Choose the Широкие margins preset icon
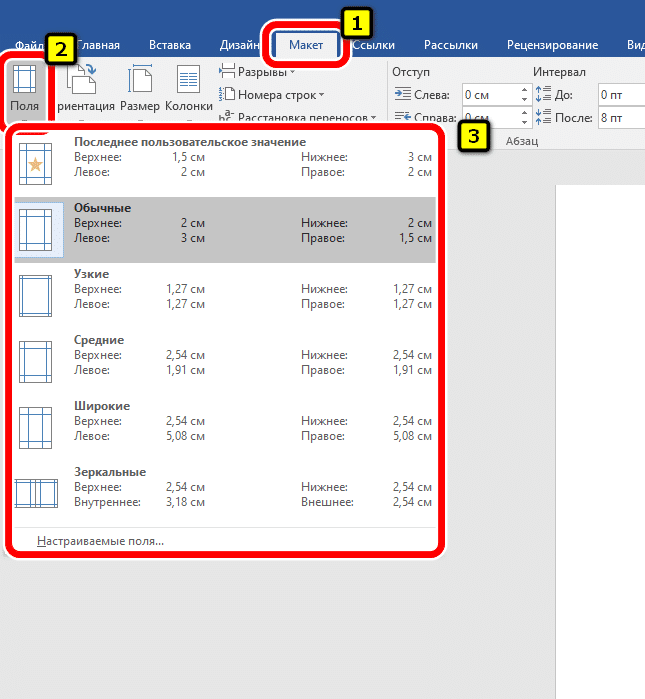Viewport: 645px width, 699px height. click(x=36, y=428)
